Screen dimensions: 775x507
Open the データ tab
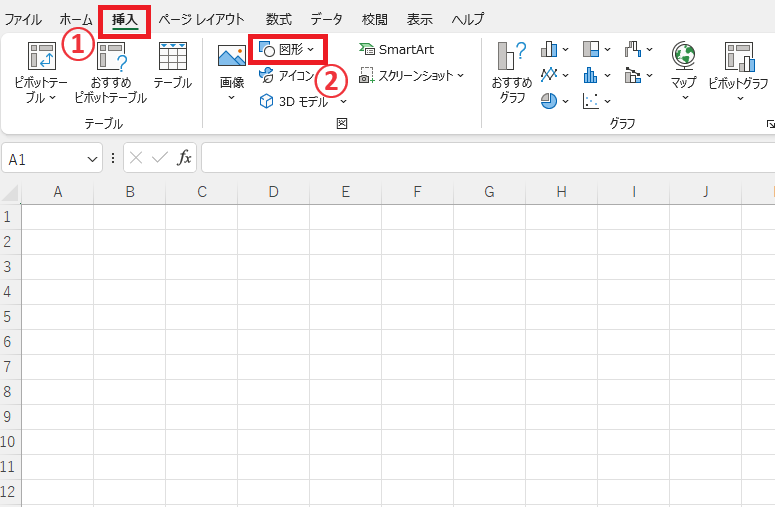pos(326,19)
